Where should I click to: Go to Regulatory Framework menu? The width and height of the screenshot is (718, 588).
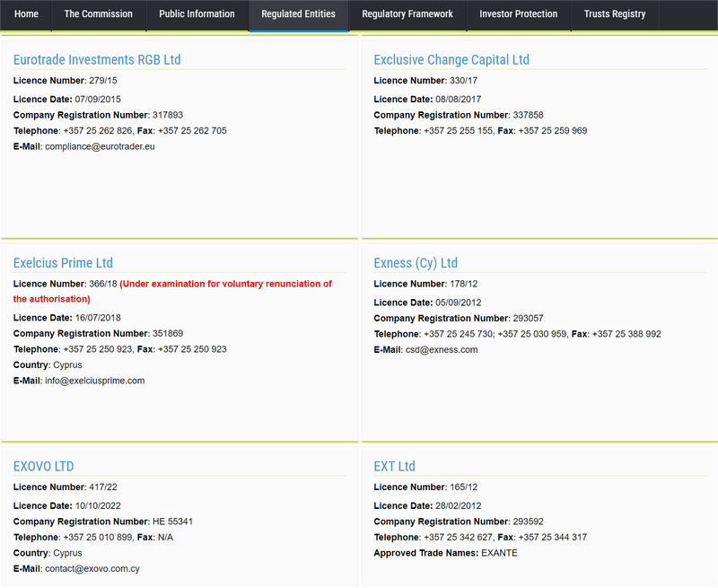pyautogui.click(x=407, y=14)
